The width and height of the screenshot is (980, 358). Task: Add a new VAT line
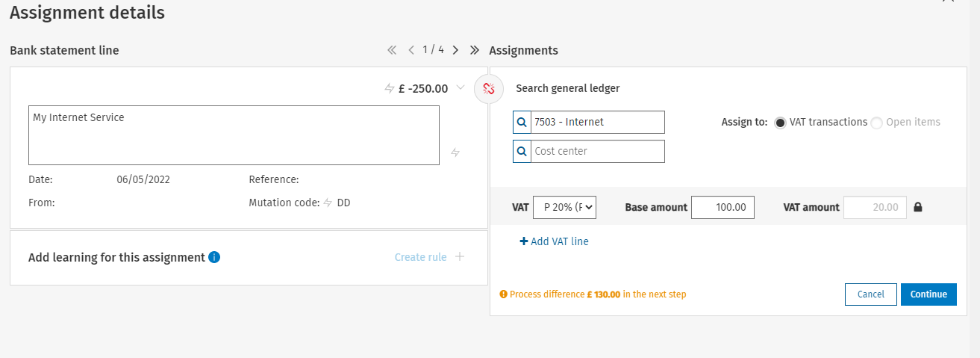pyautogui.click(x=554, y=241)
